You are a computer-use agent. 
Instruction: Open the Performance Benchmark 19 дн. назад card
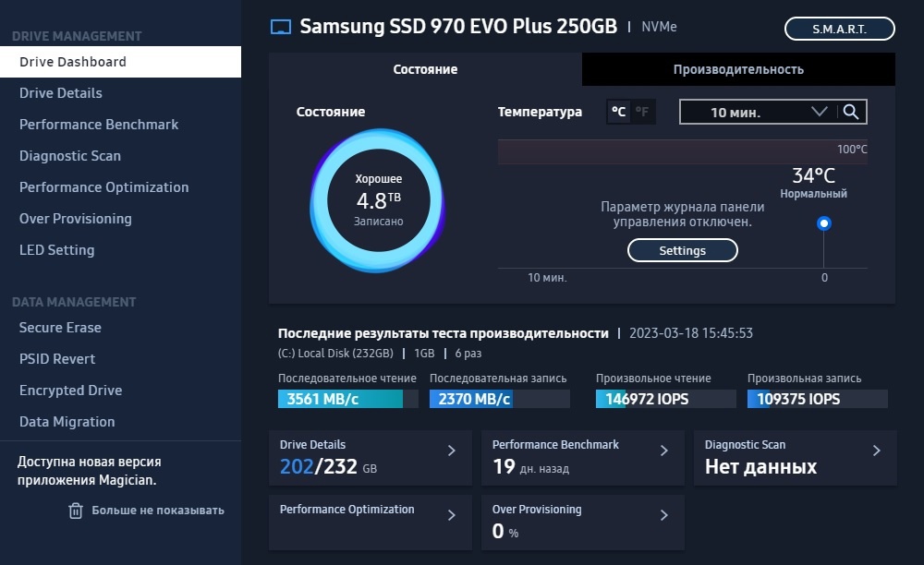[583, 458]
